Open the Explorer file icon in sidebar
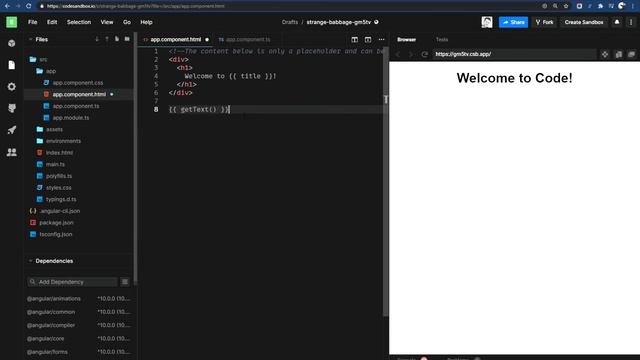The height and width of the screenshot is (360, 640). 11,65
